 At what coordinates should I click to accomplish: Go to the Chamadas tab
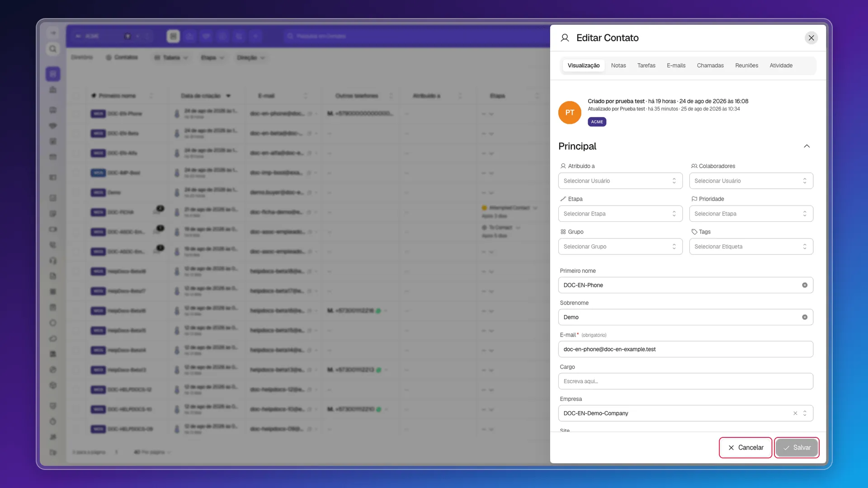pos(710,66)
